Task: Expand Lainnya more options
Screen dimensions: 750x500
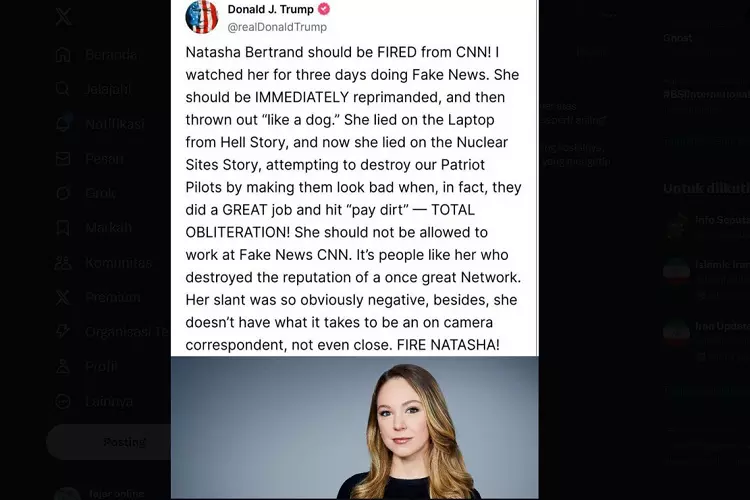Action: tap(63, 401)
